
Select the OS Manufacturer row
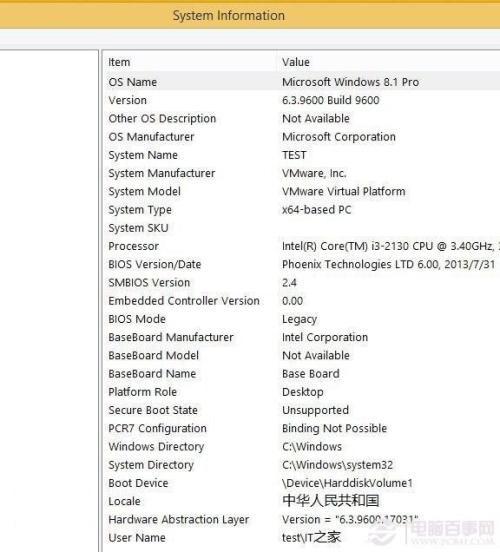point(302,137)
